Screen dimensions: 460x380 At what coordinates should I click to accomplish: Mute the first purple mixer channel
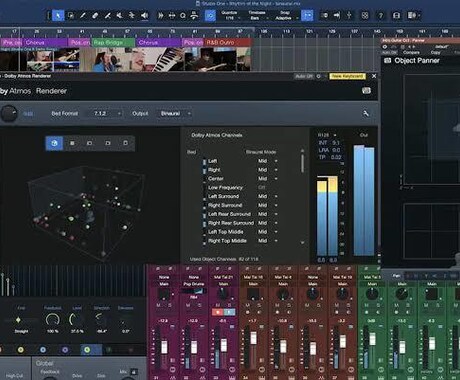tap(158, 305)
